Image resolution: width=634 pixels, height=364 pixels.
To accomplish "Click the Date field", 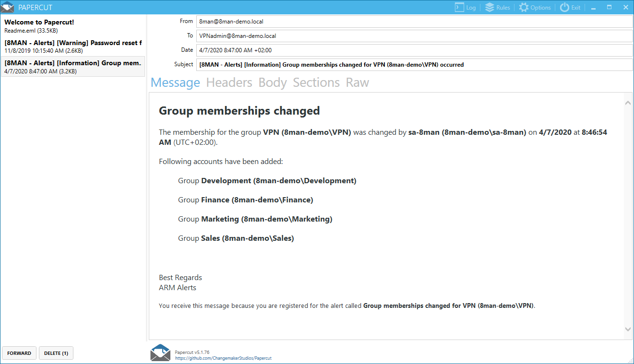I will point(415,50).
